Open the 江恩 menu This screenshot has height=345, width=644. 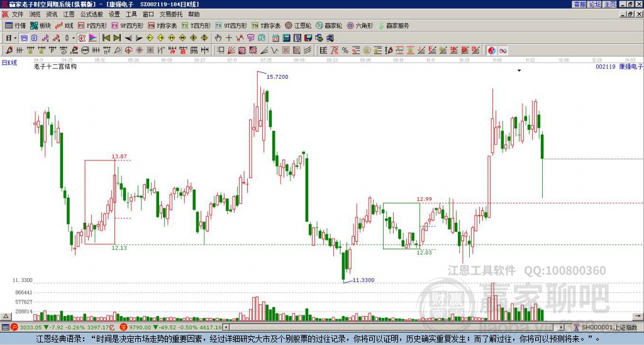[69, 14]
